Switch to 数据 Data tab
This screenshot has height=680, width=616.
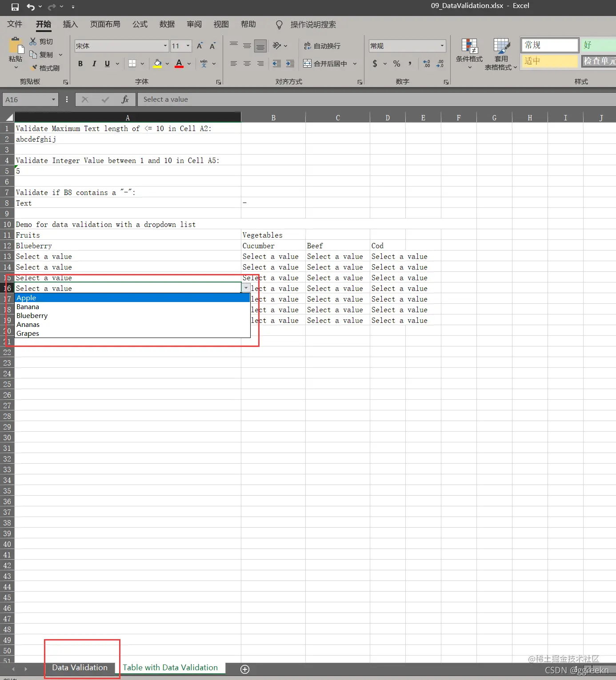(167, 24)
